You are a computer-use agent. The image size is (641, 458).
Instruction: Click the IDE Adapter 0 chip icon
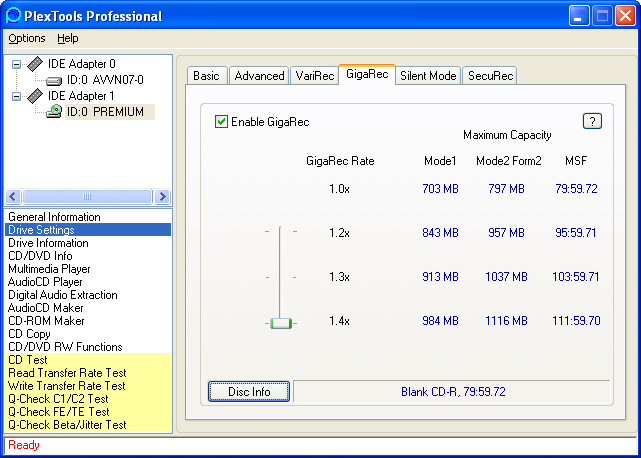point(36,64)
